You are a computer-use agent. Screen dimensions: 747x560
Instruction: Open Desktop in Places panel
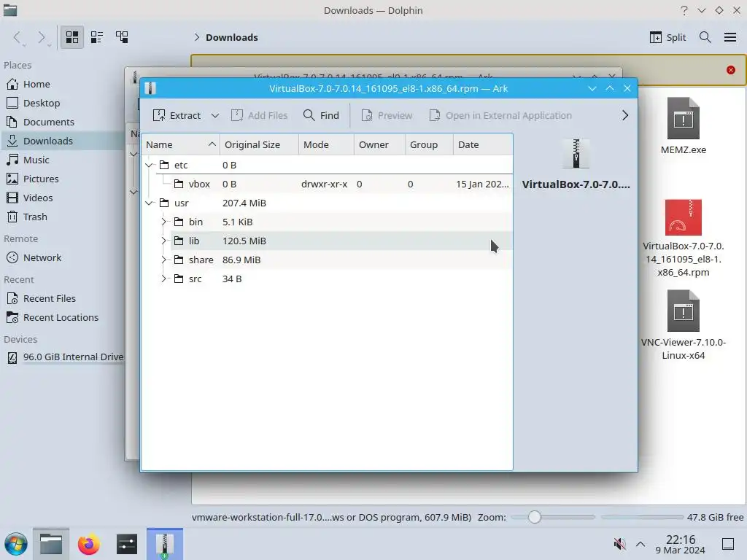pos(62,104)
